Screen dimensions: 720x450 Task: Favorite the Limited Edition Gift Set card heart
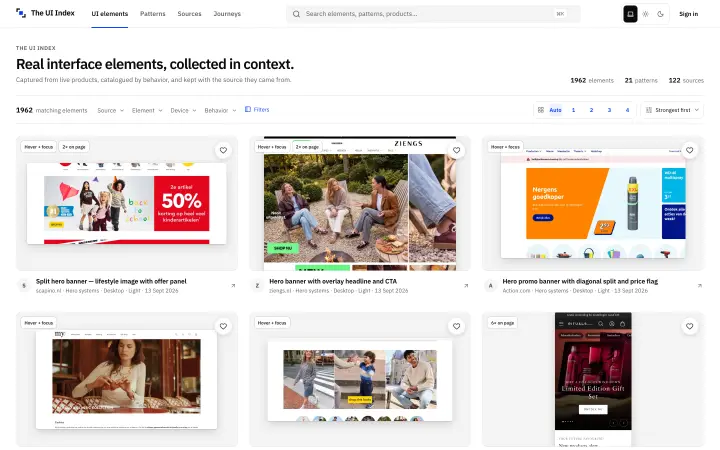(x=689, y=326)
